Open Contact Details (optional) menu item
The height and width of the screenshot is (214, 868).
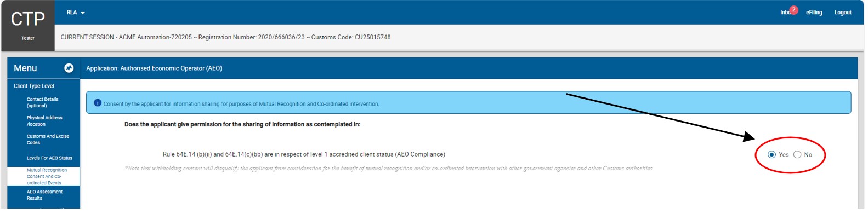tap(43, 102)
